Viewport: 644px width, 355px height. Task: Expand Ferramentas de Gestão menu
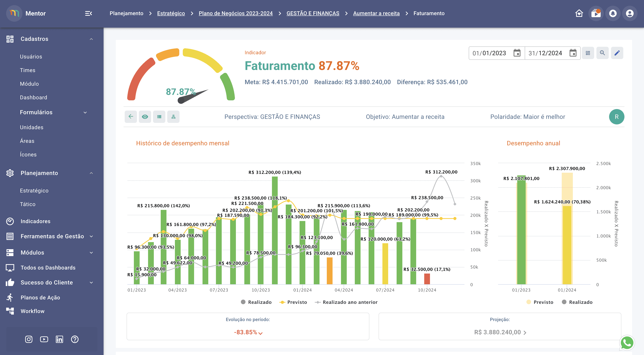[52, 236]
